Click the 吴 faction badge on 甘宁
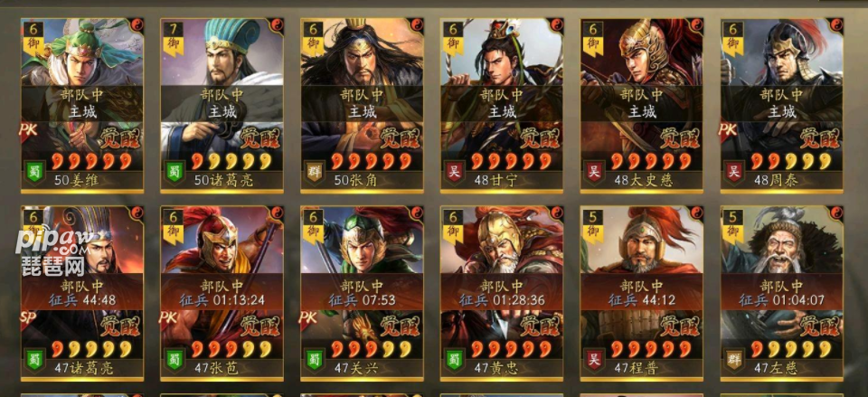The image size is (868, 397). (455, 171)
